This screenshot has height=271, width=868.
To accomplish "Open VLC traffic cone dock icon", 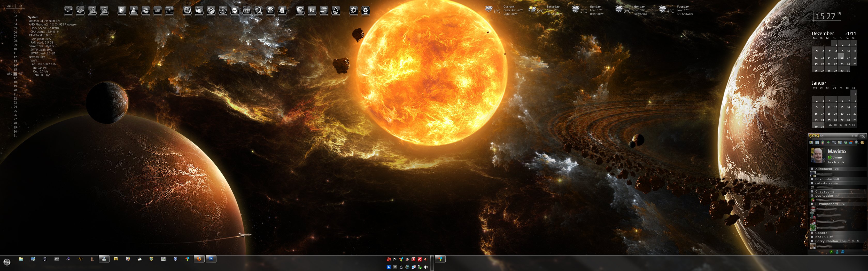I will click(x=134, y=10).
